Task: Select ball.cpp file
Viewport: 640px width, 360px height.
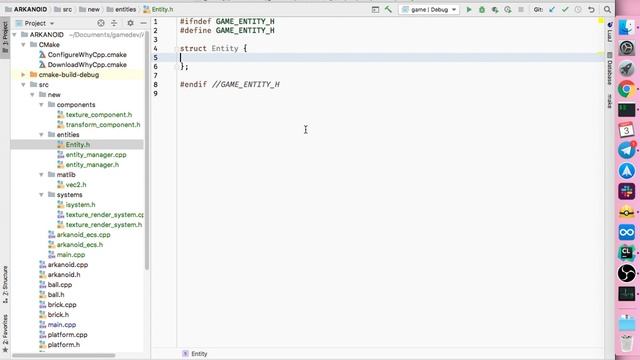Action: (x=60, y=284)
